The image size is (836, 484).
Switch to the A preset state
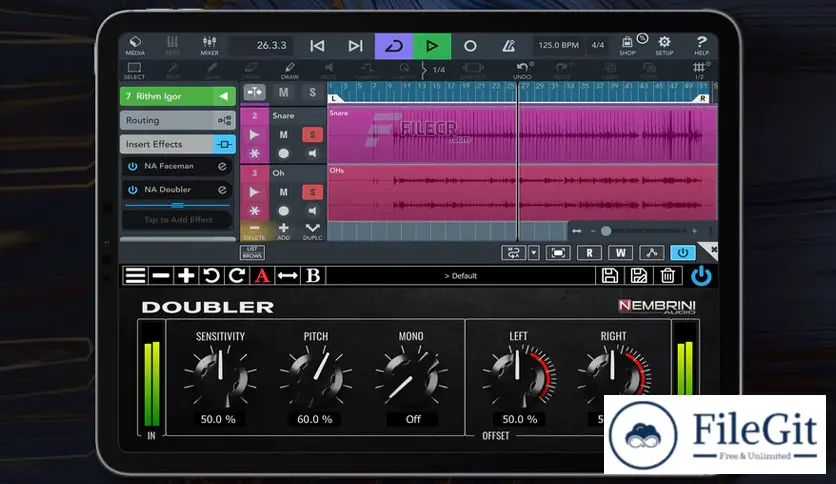point(262,276)
